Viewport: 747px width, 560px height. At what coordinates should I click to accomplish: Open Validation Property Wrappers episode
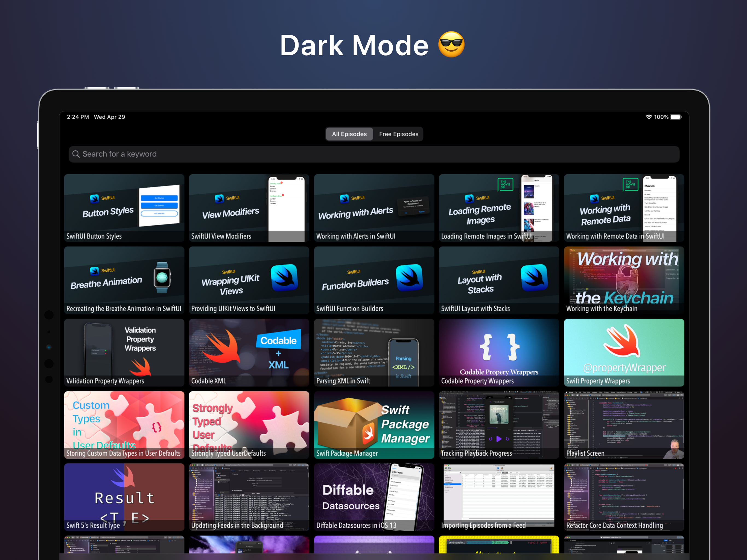tap(124, 353)
